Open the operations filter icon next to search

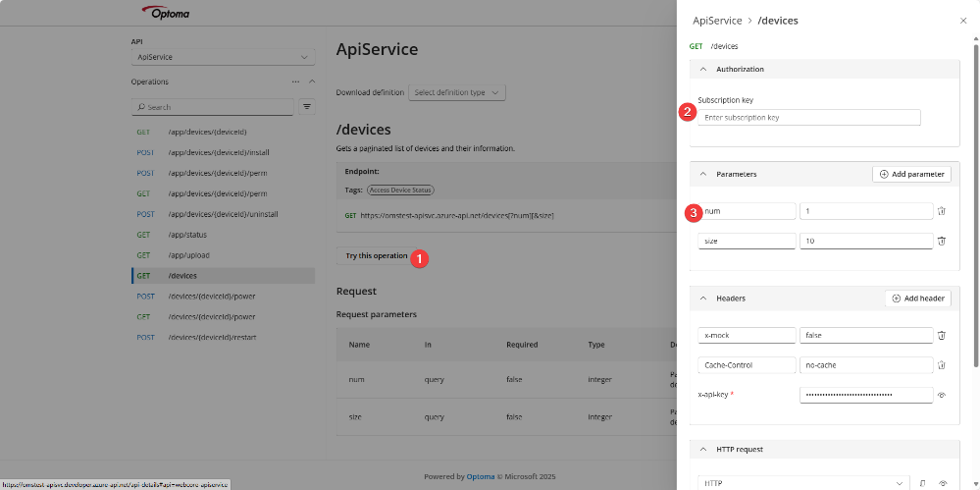[x=306, y=107]
